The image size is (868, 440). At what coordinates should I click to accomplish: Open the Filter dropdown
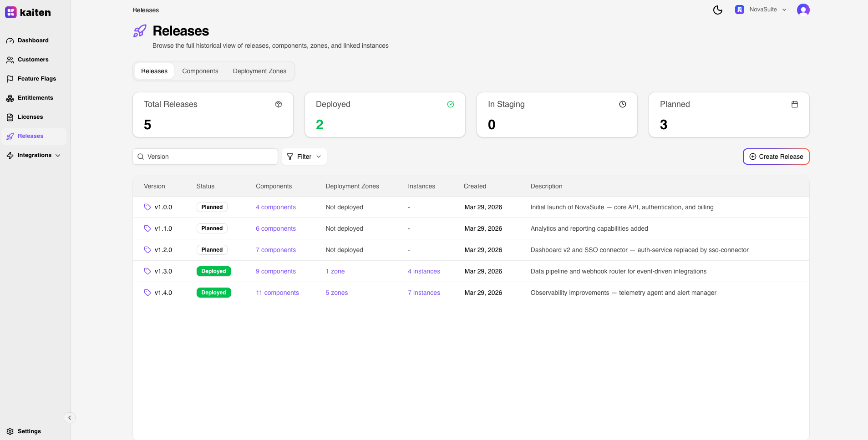(304, 157)
